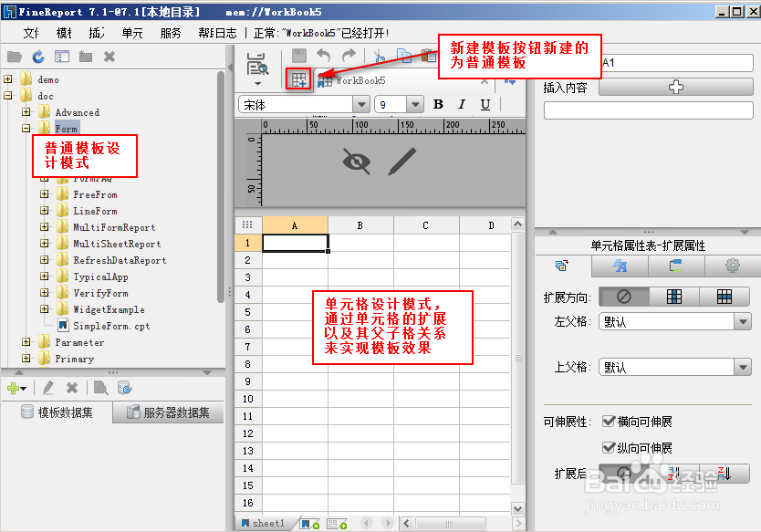Click the plus button next to 插入内容

[675, 86]
